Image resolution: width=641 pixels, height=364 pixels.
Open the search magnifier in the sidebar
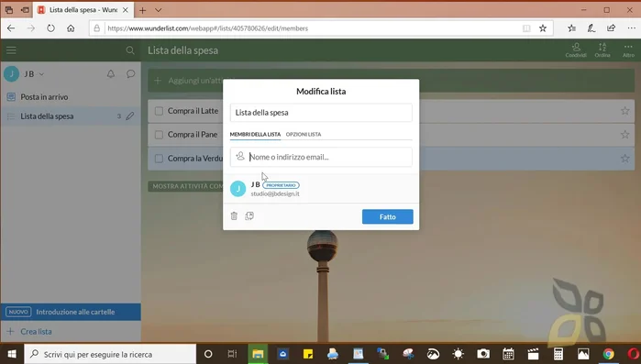(130, 50)
